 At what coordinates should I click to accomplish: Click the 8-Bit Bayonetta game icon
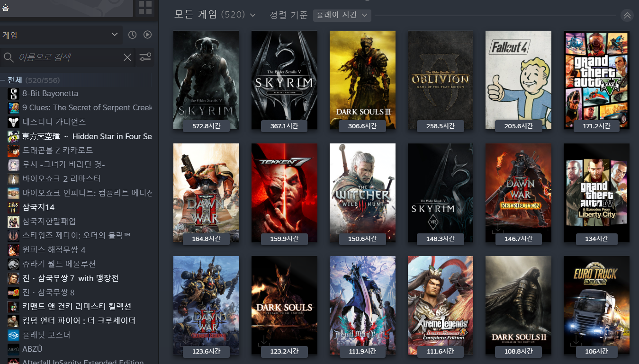pos(13,94)
